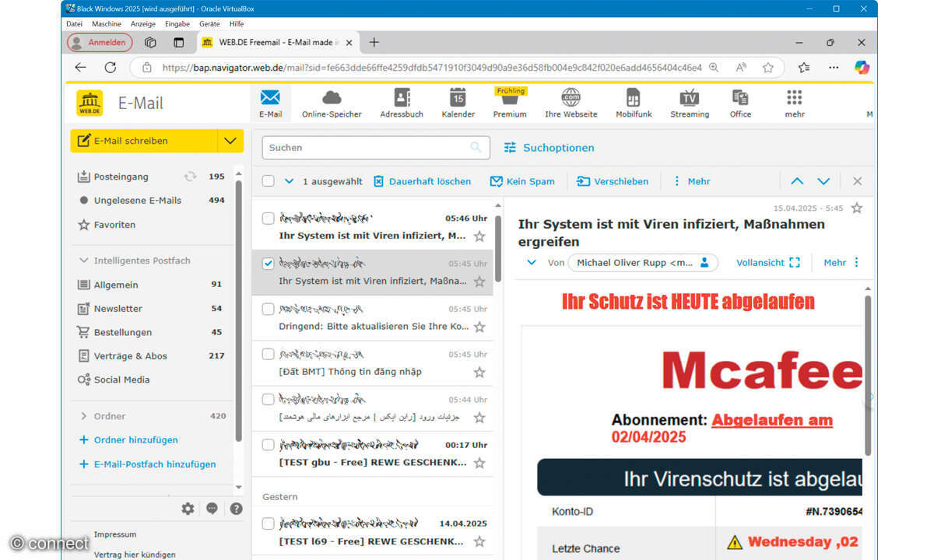Go back in the browser

coord(80,68)
